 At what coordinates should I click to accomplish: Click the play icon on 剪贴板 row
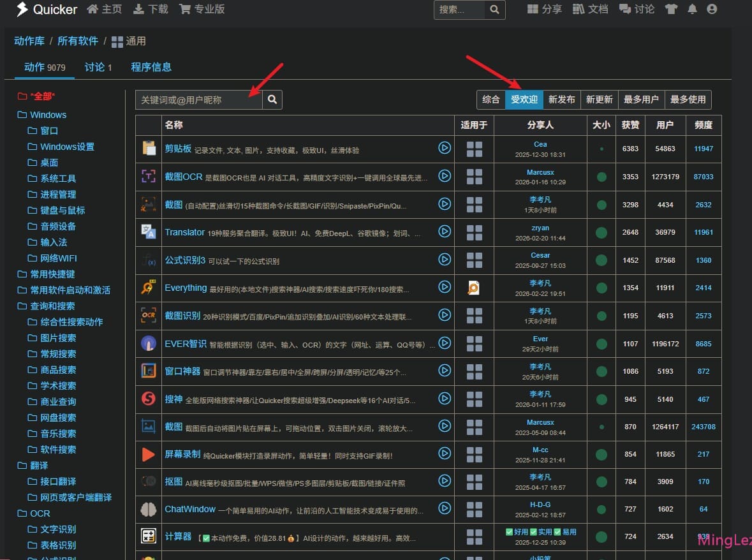(445, 148)
